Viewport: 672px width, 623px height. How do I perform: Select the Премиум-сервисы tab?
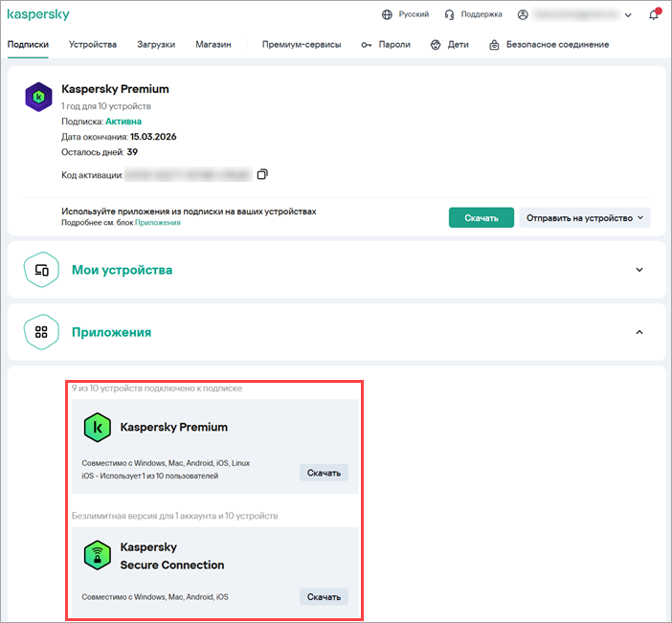coord(302,45)
